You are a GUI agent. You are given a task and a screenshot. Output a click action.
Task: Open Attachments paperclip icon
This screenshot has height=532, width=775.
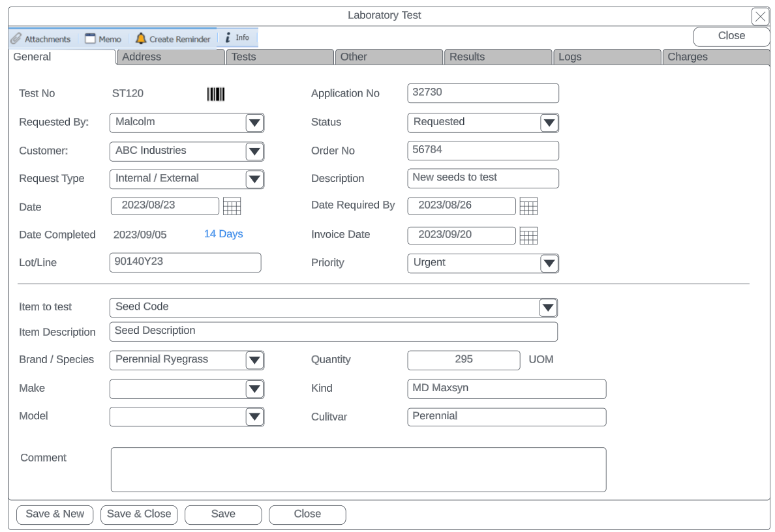click(16, 38)
